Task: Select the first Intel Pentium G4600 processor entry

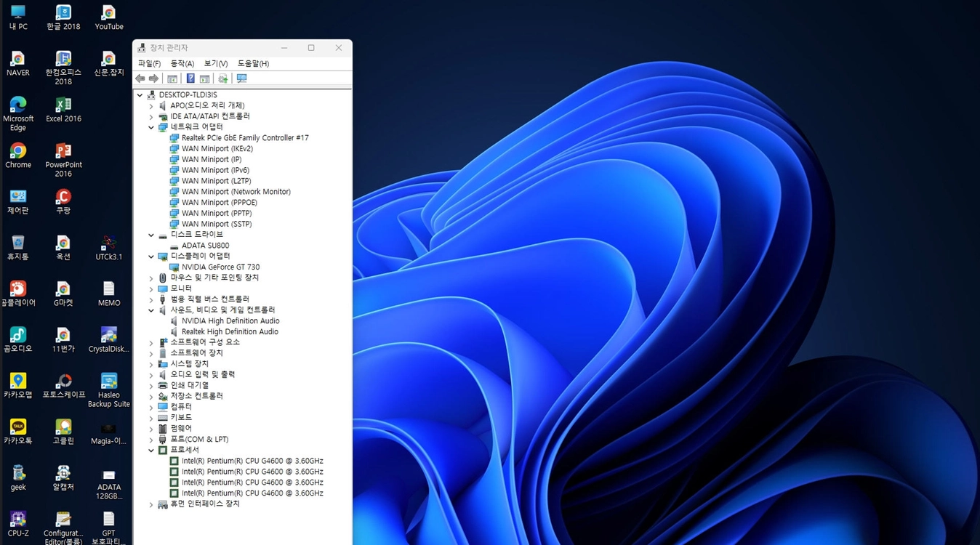Action: point(252,461)
